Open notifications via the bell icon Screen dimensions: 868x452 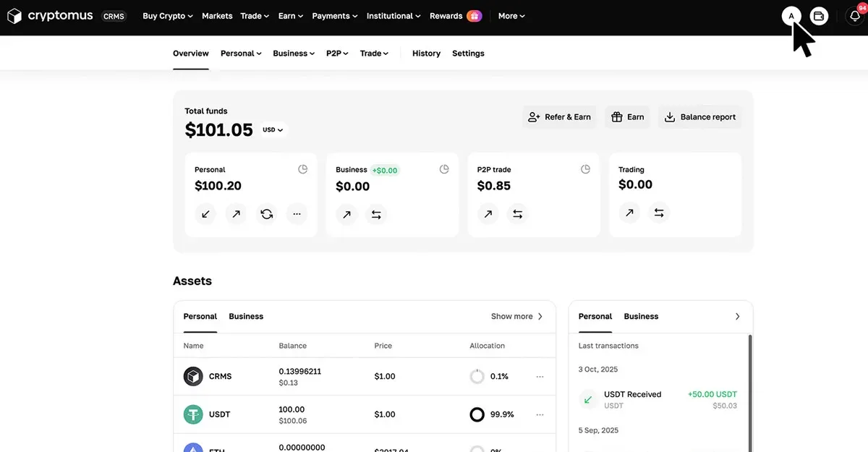click(x=854, y=15)
